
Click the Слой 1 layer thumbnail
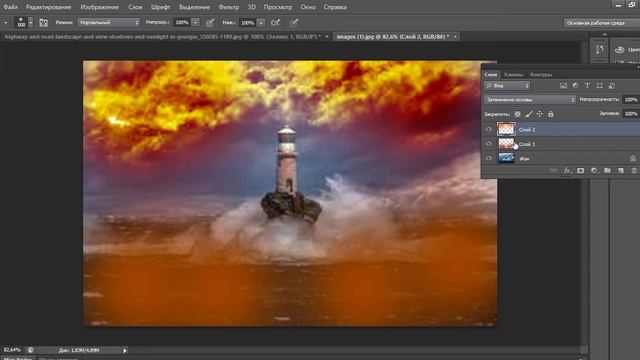click(x=506, y=143)
